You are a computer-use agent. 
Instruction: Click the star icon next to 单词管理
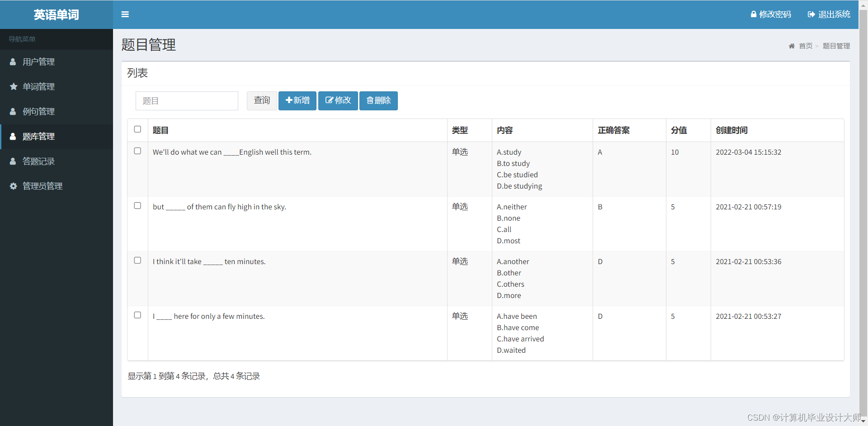[13, 86]
